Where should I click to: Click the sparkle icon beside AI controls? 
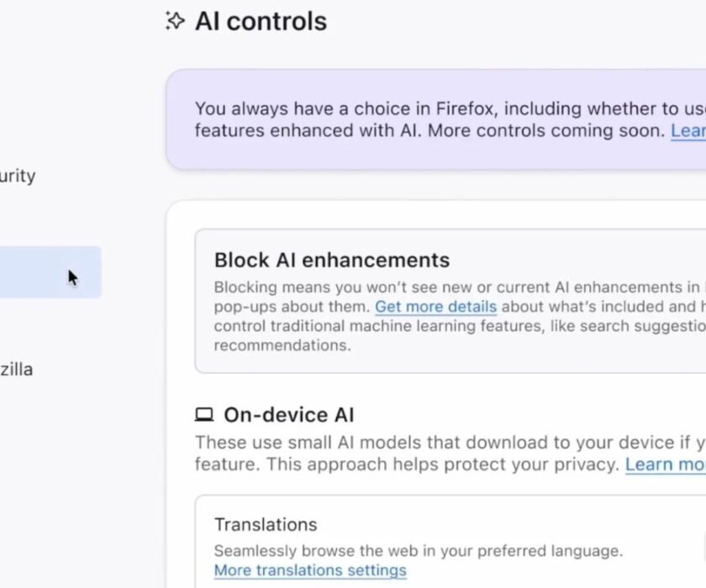point(175,21)
